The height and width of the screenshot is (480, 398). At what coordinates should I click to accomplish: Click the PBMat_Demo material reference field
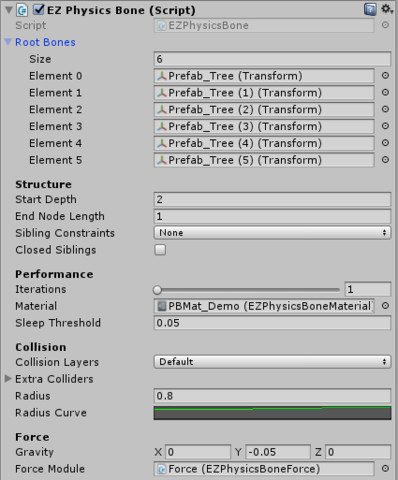click(x=264, y=306)
